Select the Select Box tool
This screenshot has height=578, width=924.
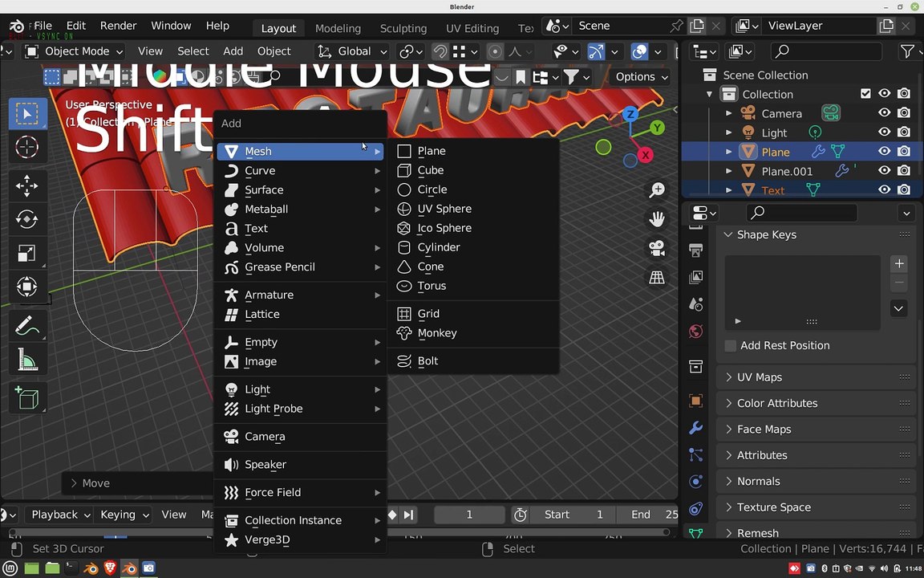click(x=27, y=114)
